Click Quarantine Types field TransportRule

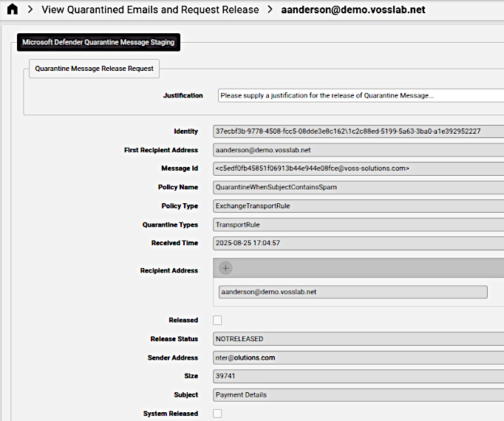358,225
